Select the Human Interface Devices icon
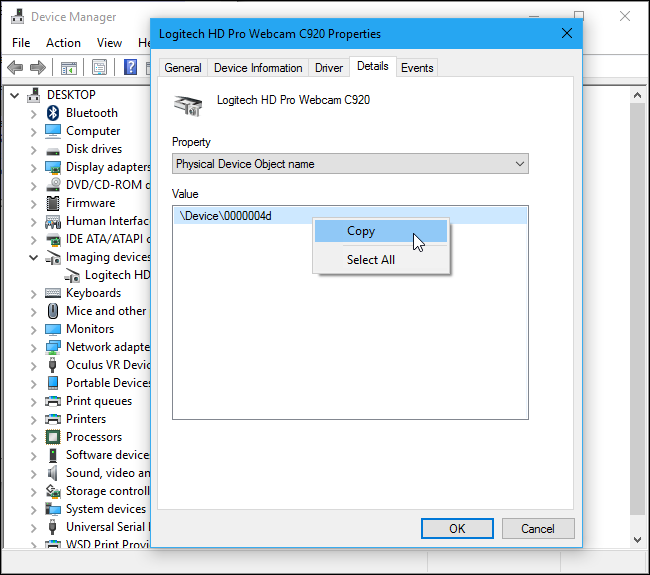The width and height of the screenshot is (650, 575). 53,221
